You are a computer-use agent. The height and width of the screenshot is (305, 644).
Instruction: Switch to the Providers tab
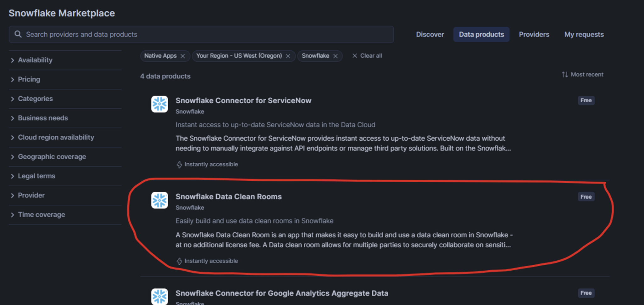(x=534, y=34)
